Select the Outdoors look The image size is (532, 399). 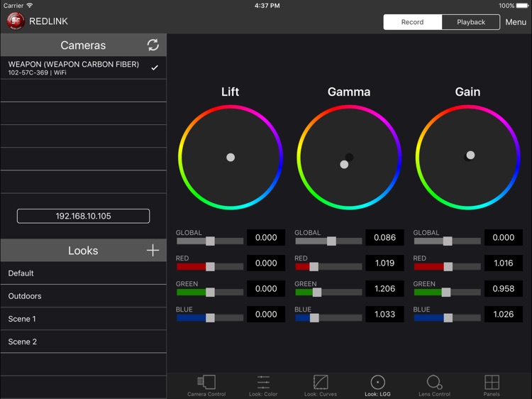[x=83, y=296]
